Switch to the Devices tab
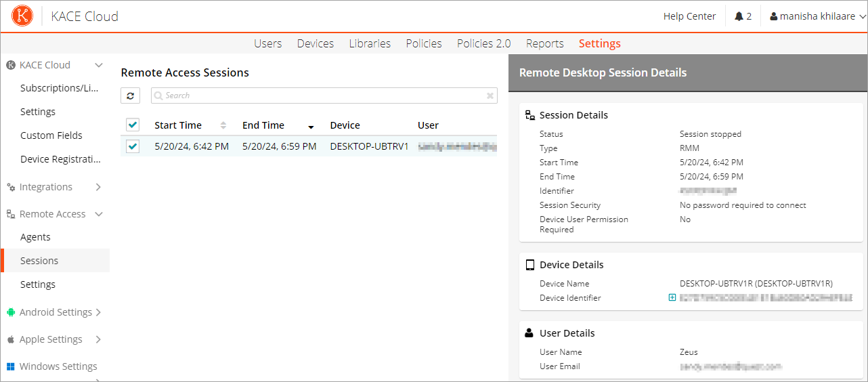 tap(315, 43)
